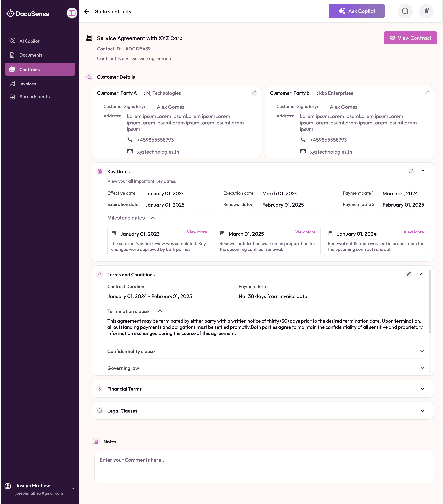
Task: Edit Customer Party b details pencil
Action: click(427, 93)
